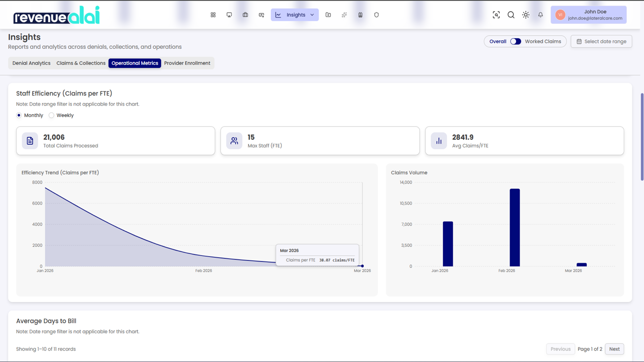Click the Feb 2026 label on trend axis
Screen dimensions: 644x362
click(x=204, y=270)
